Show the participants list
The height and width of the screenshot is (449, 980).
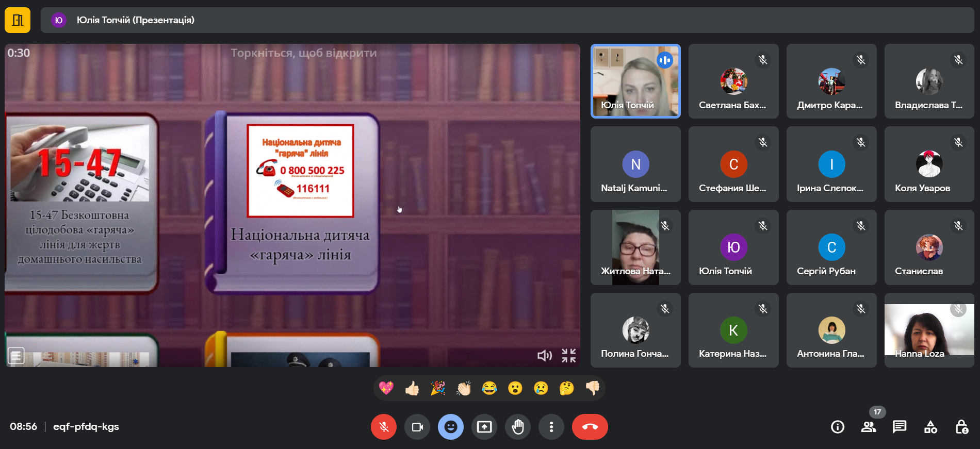point(868,427)
